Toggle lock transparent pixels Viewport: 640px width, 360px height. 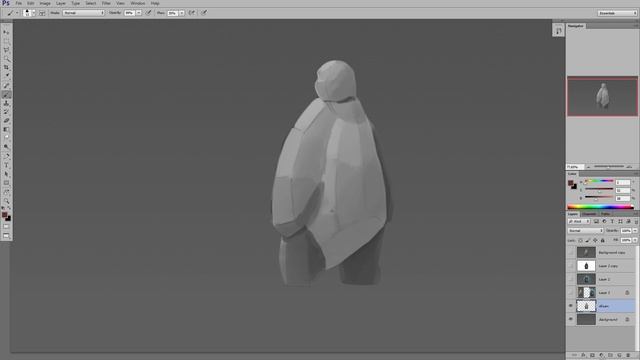580,240
